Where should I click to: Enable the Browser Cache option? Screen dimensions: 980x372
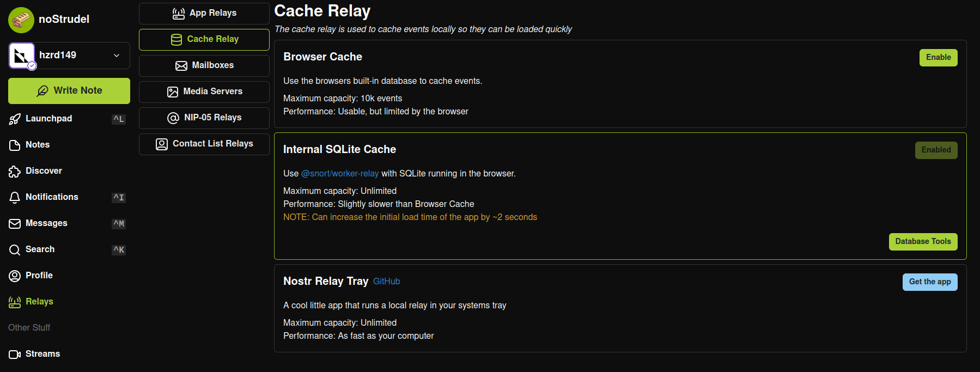[938, 58]
